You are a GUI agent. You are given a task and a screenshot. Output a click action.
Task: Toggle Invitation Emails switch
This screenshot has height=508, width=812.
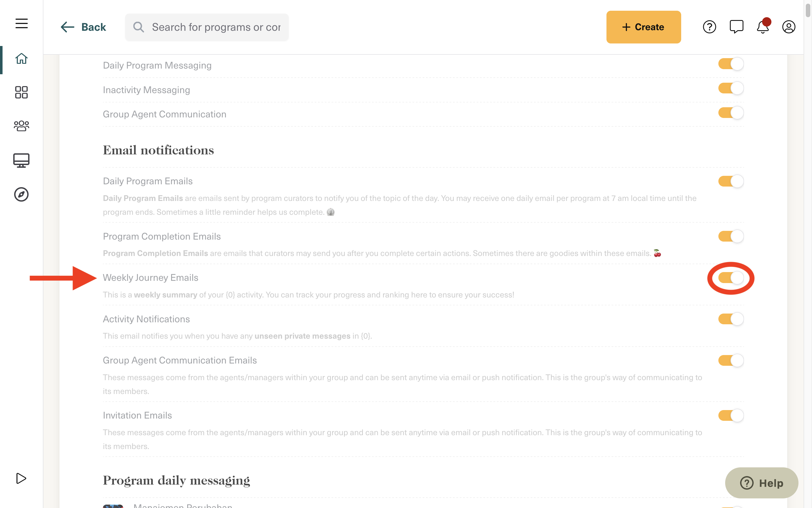(731, 416)
